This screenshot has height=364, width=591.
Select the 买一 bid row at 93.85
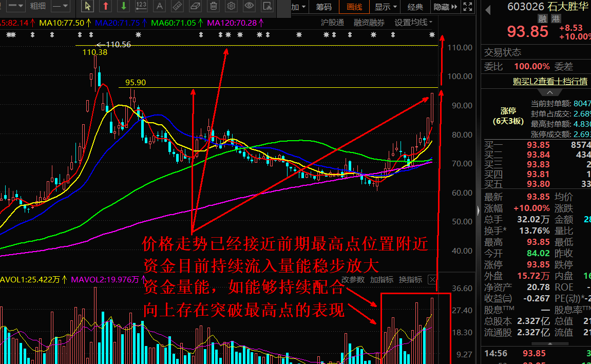(538, 145)
